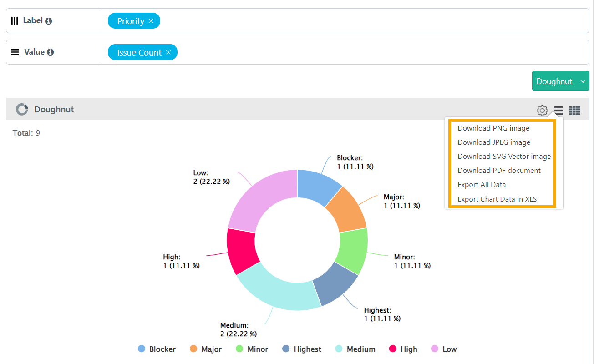Toggle Medium legend entry

[x=355, y=349]
